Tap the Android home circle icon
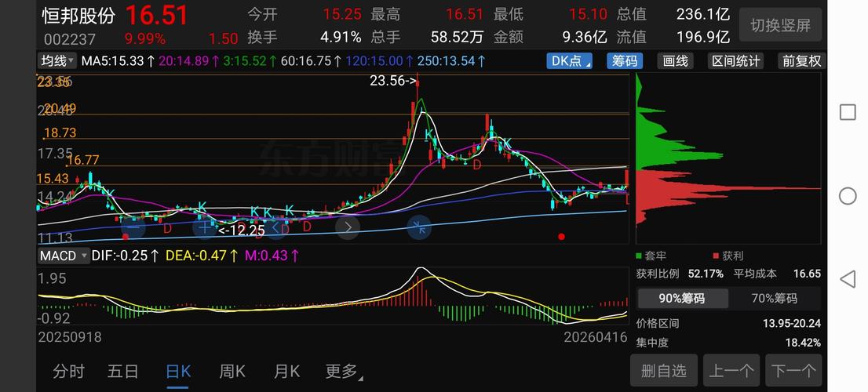This screenshot has height=392, width=868. tap(848, 196)
